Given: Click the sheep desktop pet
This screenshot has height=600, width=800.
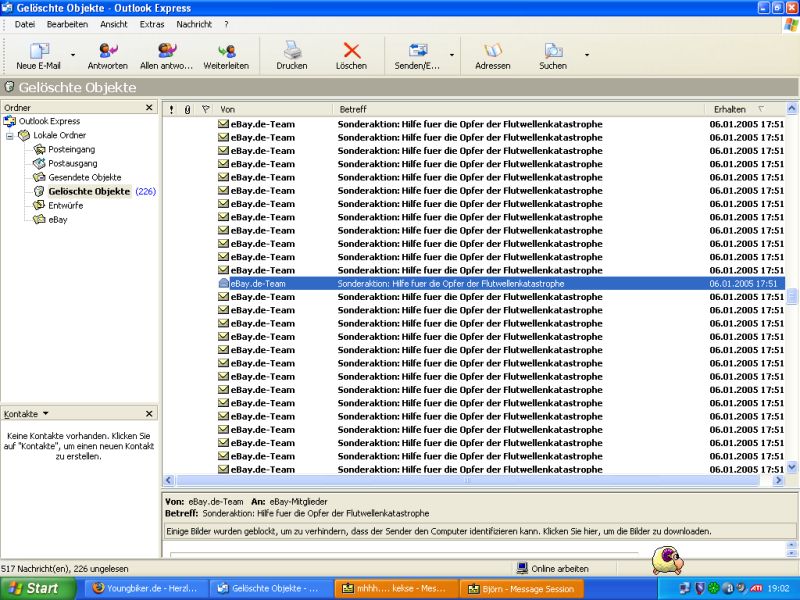Looking at the screenshot, I should click(x=667, y=560).
